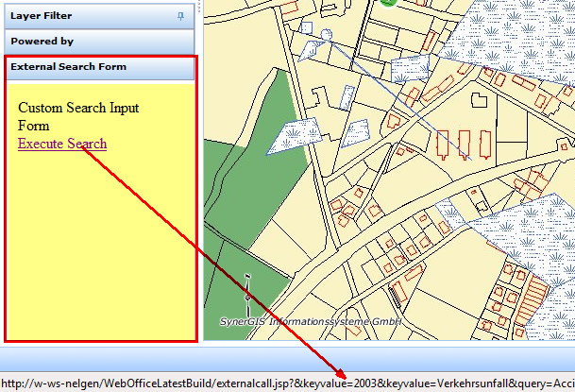Click the Custom Search Input Form text

(x=78, y=116)
